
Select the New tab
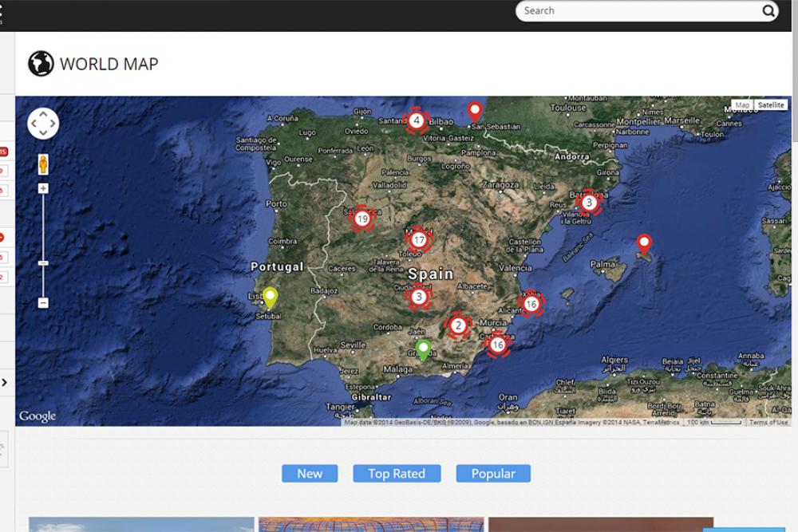coord(310,474)
